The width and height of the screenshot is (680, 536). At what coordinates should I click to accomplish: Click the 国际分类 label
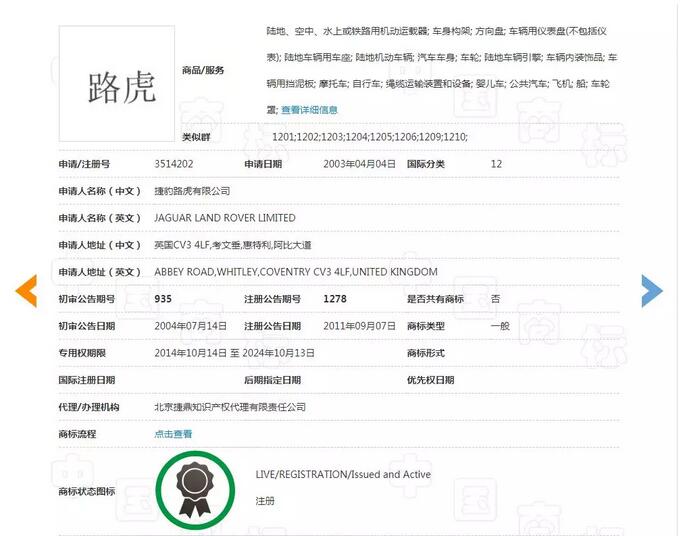click(x=425, y=164)
